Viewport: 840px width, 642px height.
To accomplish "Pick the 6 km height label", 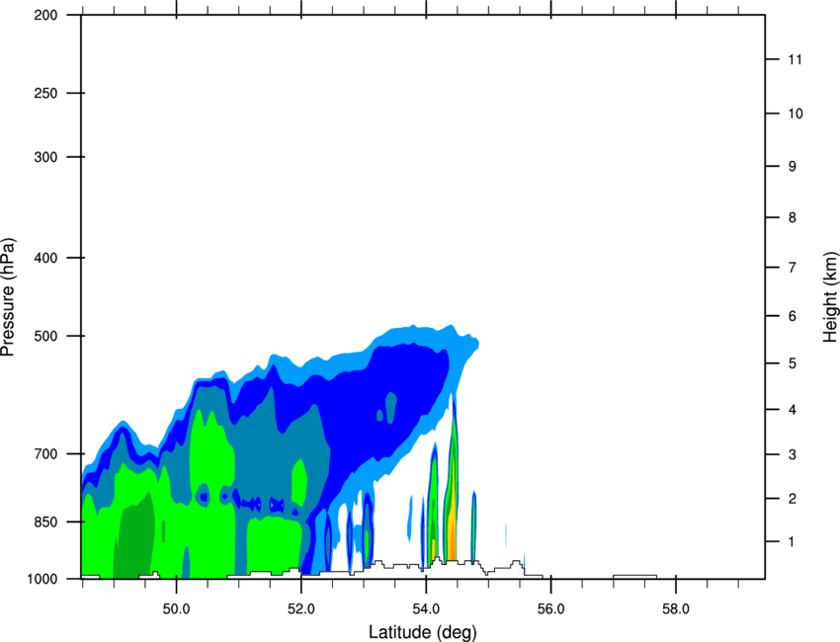I will click(x=792, y=316).
